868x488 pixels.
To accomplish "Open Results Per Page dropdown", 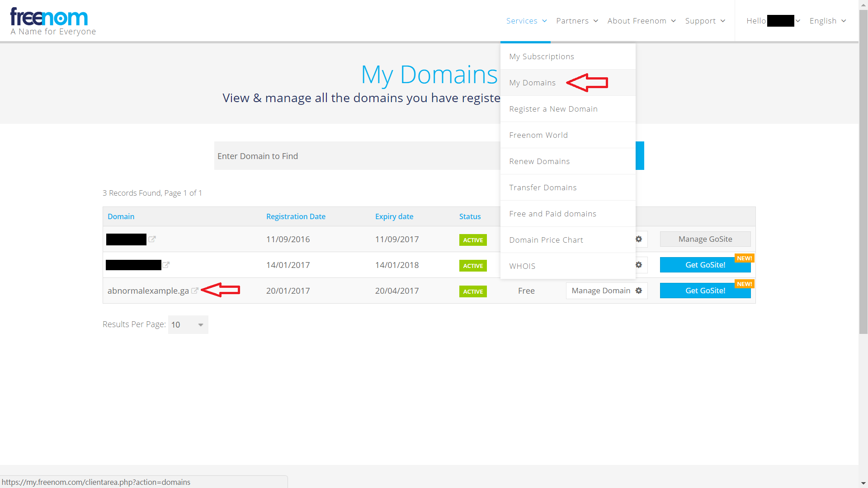I will click(x=188, y=324).
